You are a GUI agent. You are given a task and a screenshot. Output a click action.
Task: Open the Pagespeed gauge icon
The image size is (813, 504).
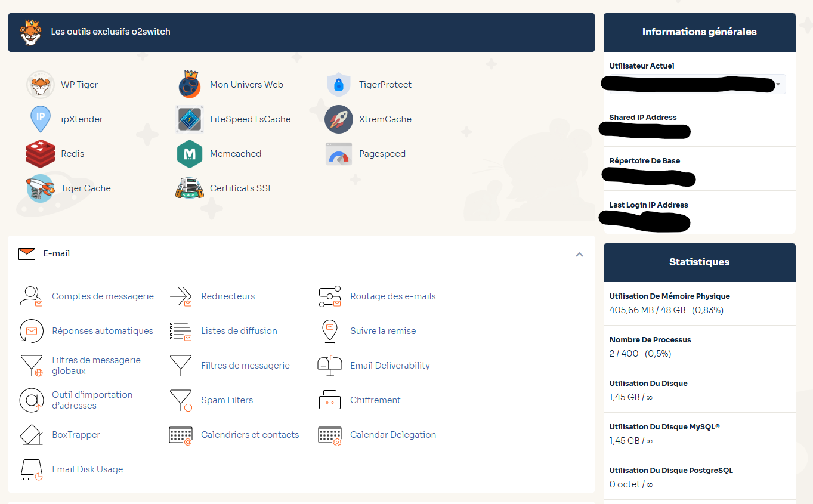point(339,154)
